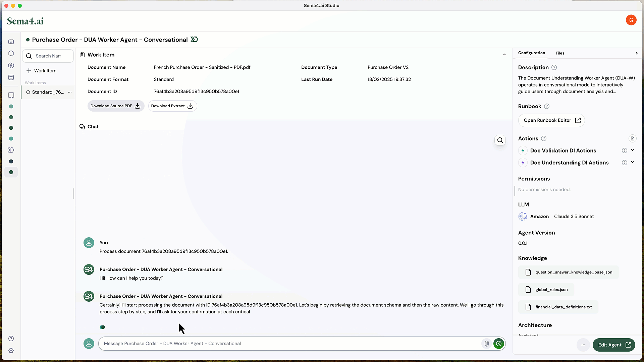View info for Doc Validation DI Actions
The image size is (644, 362).
[x=624, y=151]
